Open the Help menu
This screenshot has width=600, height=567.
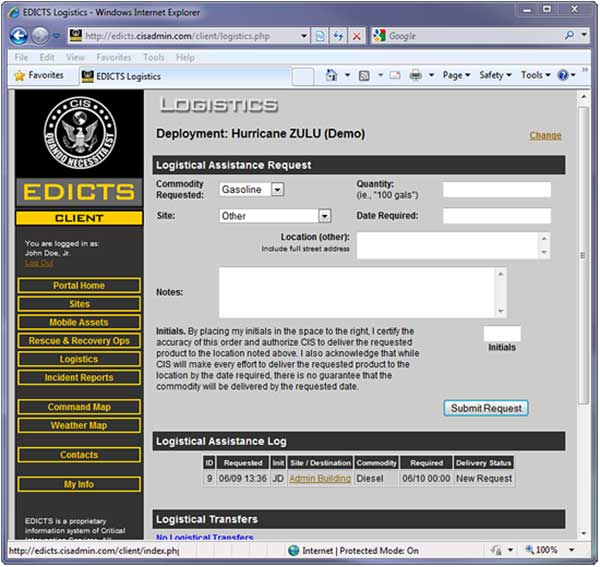click(x=185, y=57)
